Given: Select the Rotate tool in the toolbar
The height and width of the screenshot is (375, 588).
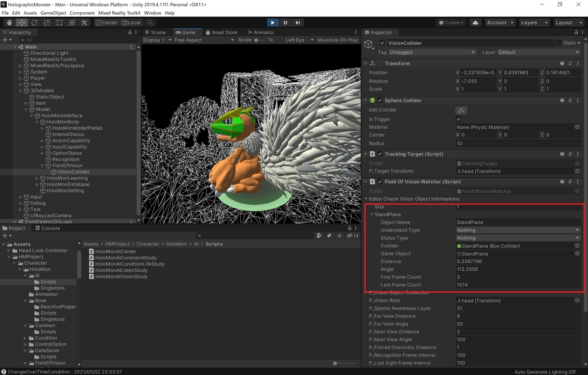Looking at the screenshot, I should click(x=34, y=23).
